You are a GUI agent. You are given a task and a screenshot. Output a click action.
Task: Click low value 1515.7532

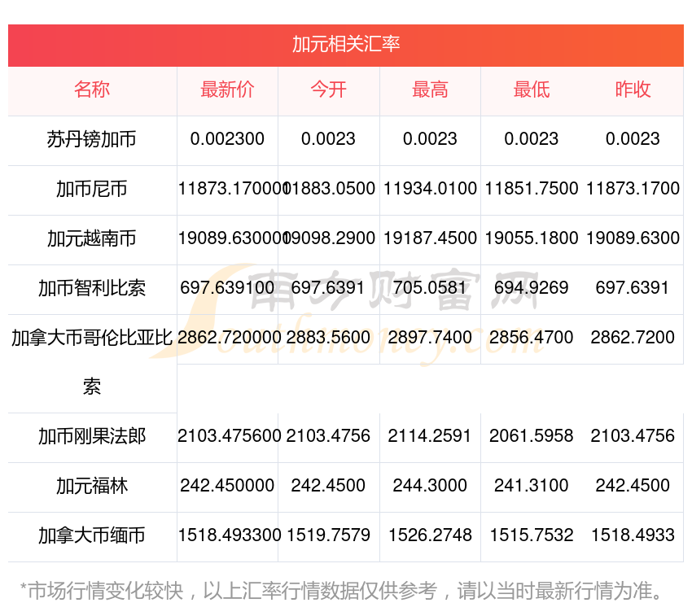pos(532,535)
